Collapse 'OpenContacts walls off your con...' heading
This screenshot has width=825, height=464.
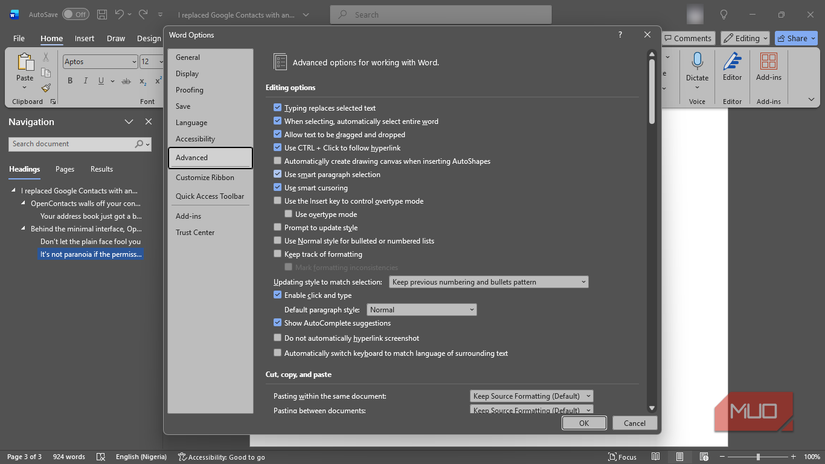pyautogui.click(x=23, y=203)
